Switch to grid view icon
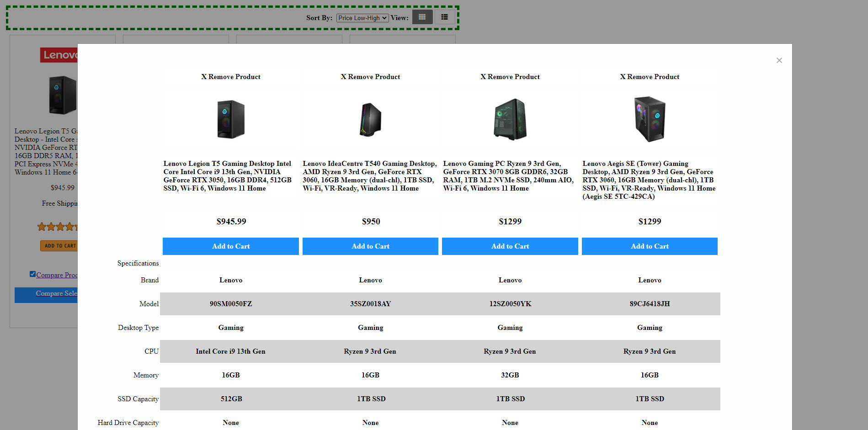 click(x=422, y=17)
